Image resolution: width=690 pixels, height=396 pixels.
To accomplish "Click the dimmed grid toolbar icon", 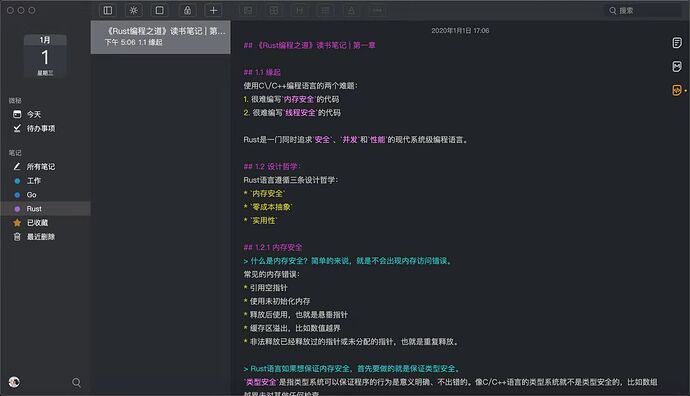I will click(x=274, y=10).
